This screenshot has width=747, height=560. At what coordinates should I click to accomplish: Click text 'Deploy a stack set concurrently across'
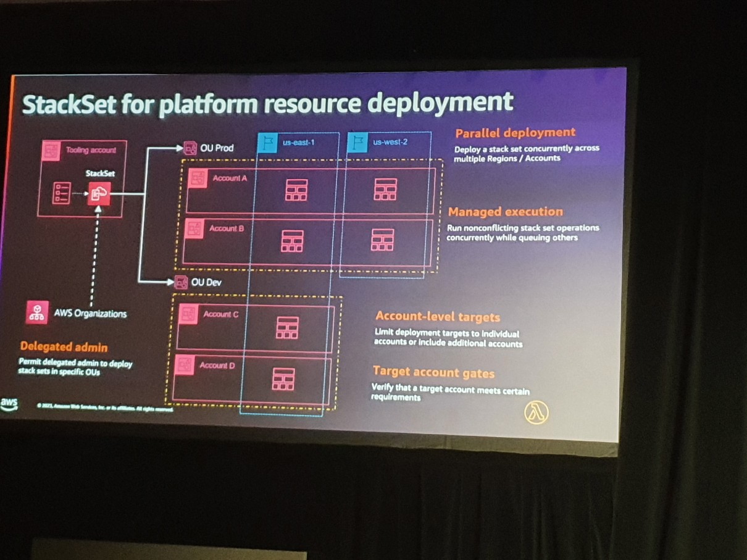[x=527, y=149]
